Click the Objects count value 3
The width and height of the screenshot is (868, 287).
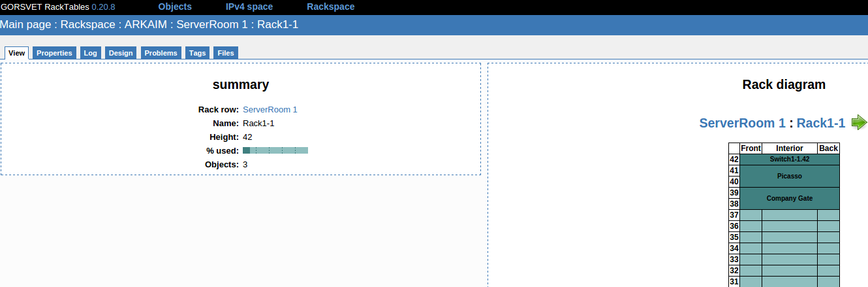[x=245, y=165]
